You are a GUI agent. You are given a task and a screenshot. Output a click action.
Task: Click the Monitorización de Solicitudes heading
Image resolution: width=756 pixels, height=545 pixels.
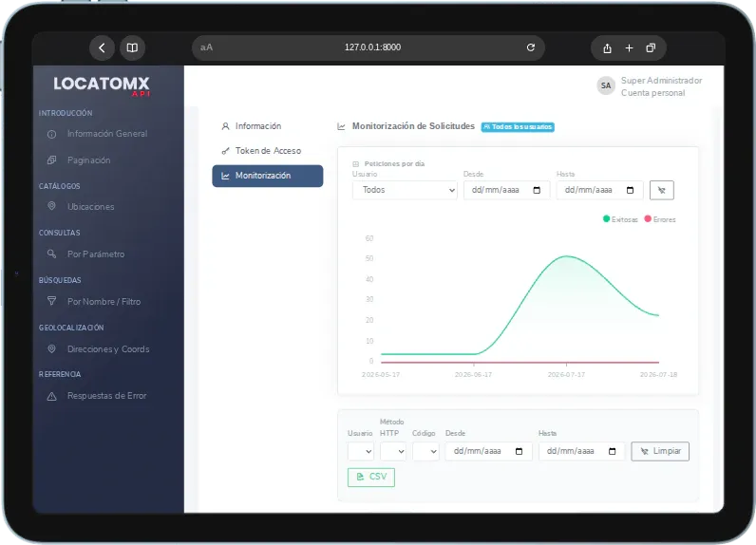pyautogui.click(x=413, y=126)
